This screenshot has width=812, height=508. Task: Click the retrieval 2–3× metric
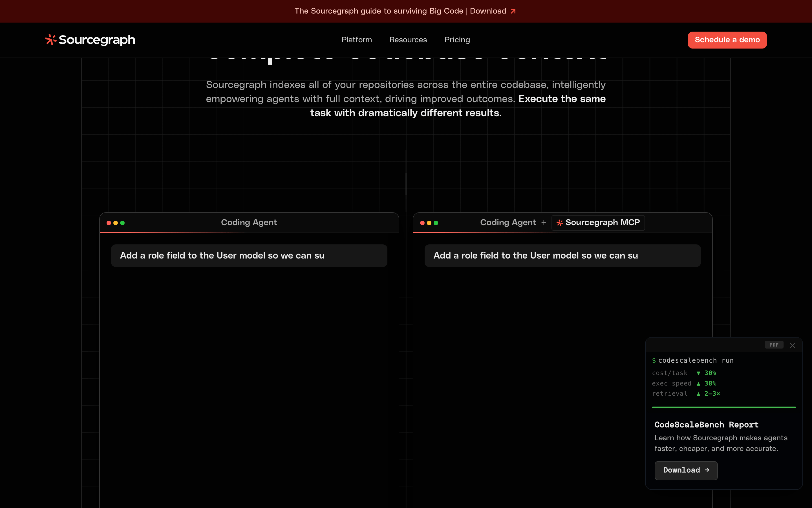686,393
